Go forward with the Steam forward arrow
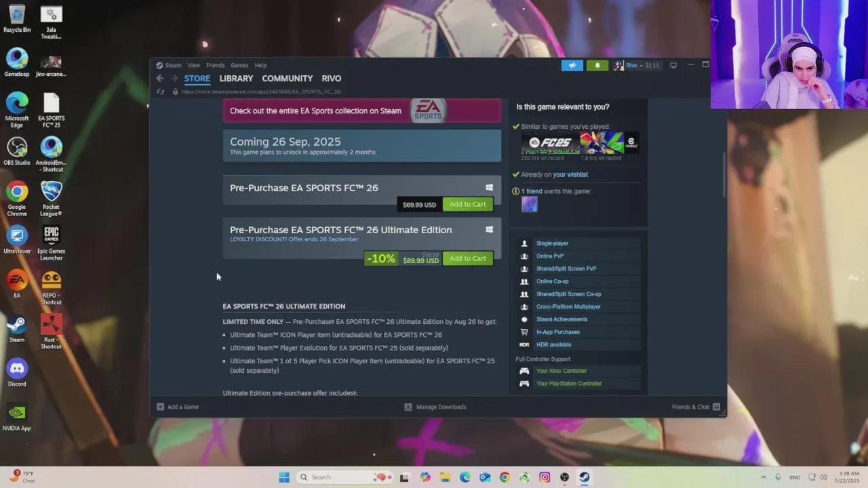This screenshot has width=868, height=488. point(174,79)
